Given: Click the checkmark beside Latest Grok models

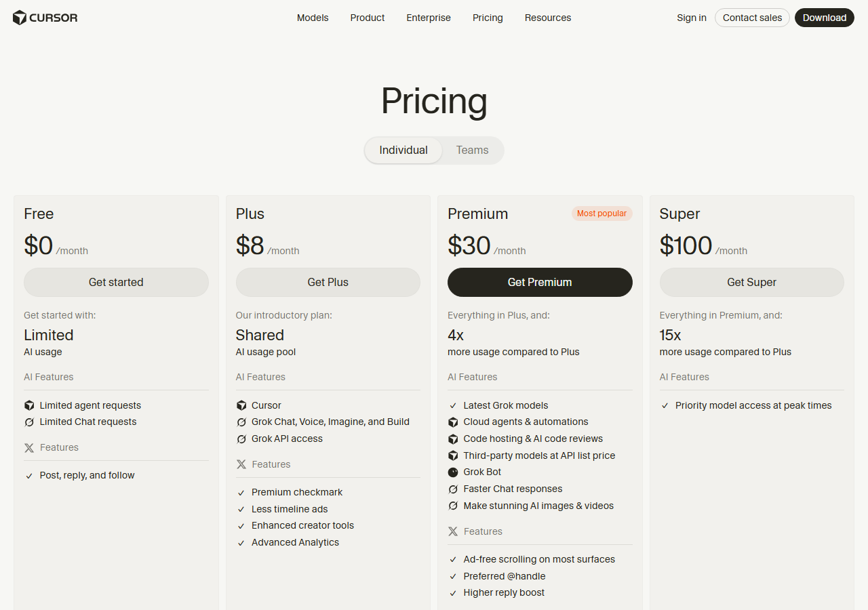Looking at the screenshot, I should (x=453, y=406).
